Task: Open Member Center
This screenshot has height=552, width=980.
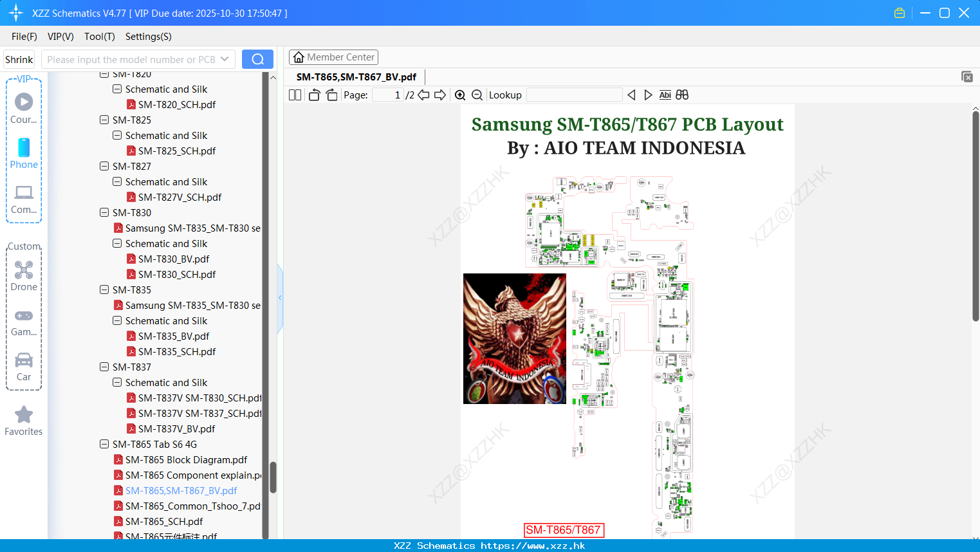Action: 333,57
